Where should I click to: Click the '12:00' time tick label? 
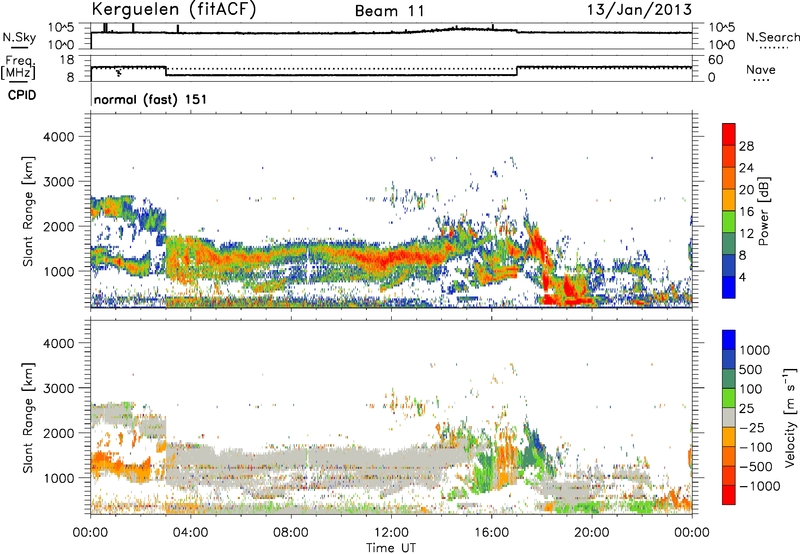[x=391, y=533]
